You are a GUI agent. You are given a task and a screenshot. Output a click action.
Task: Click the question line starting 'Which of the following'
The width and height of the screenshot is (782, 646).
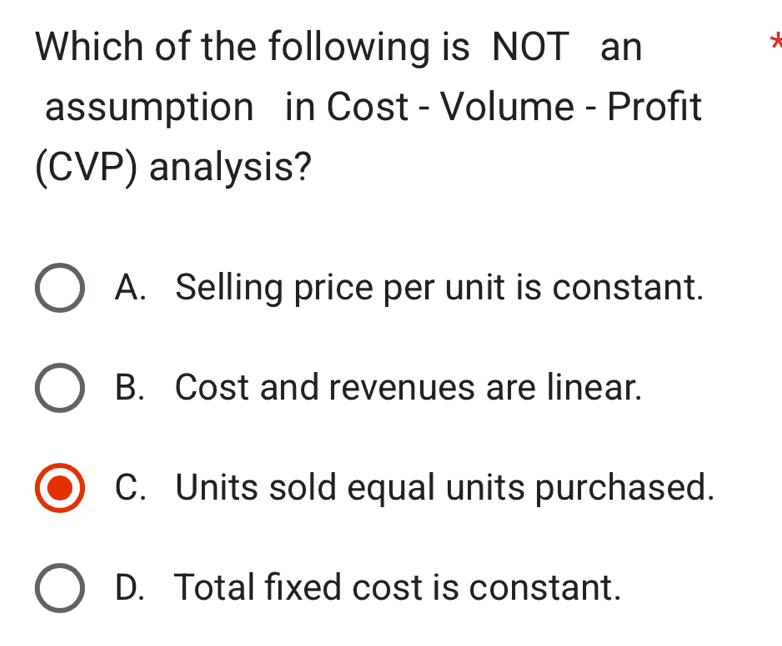coord(338,47)
